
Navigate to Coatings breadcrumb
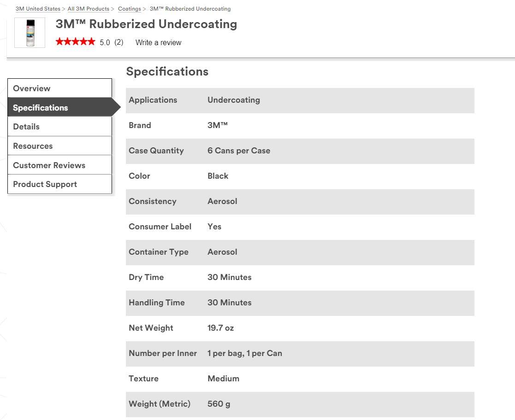click(x=130, y=9)
